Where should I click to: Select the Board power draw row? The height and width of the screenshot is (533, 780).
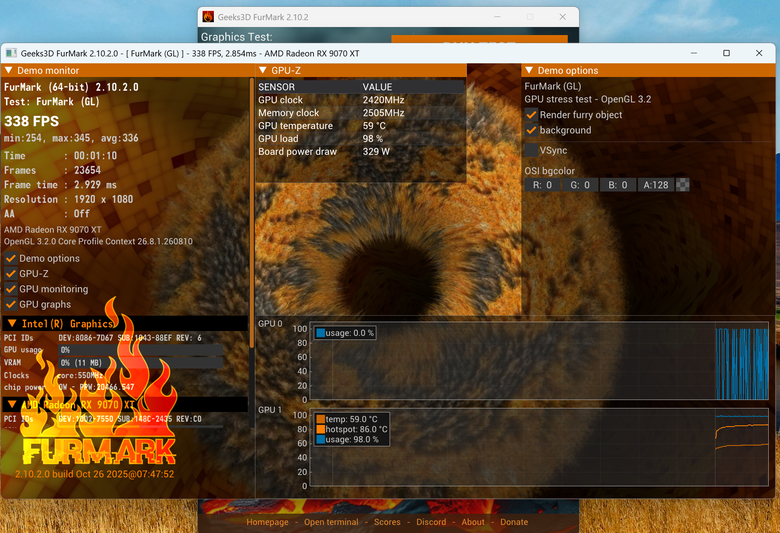(361, 152)
